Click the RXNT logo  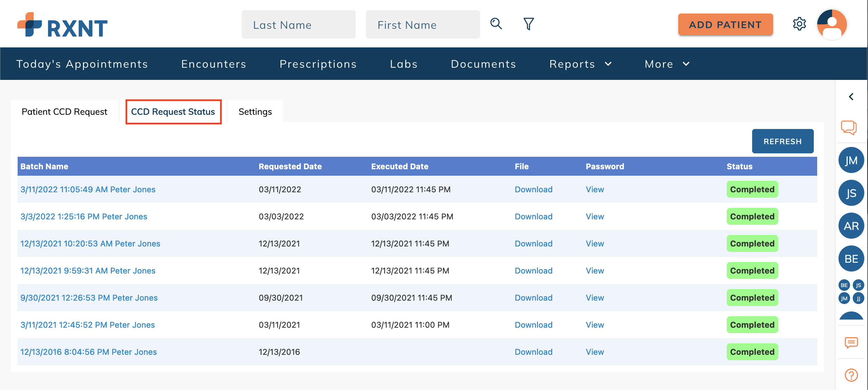tap(62, 25)
